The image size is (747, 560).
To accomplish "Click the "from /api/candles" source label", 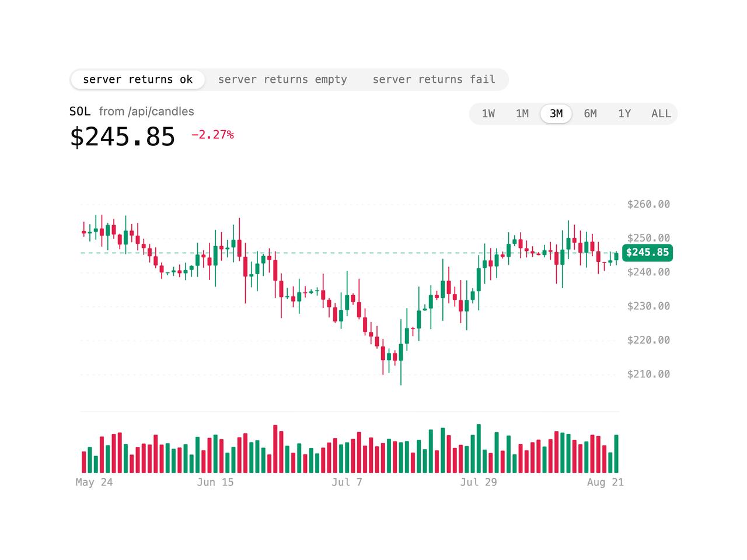I will point(146,111).
